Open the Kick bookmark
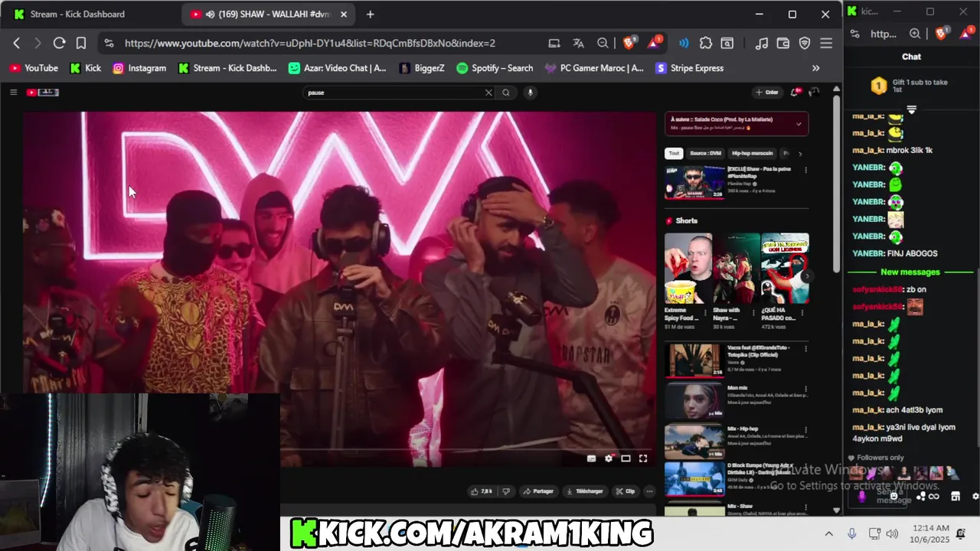 pos(86,68)
